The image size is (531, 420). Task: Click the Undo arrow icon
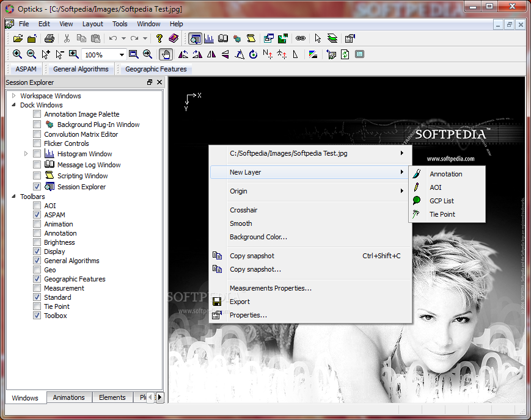pyautogui.click(x=113, y=38)
